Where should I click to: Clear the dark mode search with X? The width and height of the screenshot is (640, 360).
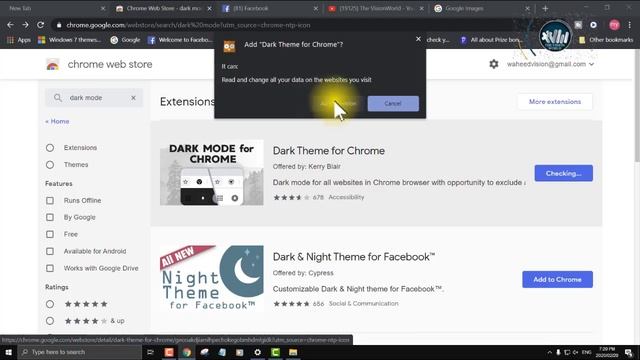[133, 98]
